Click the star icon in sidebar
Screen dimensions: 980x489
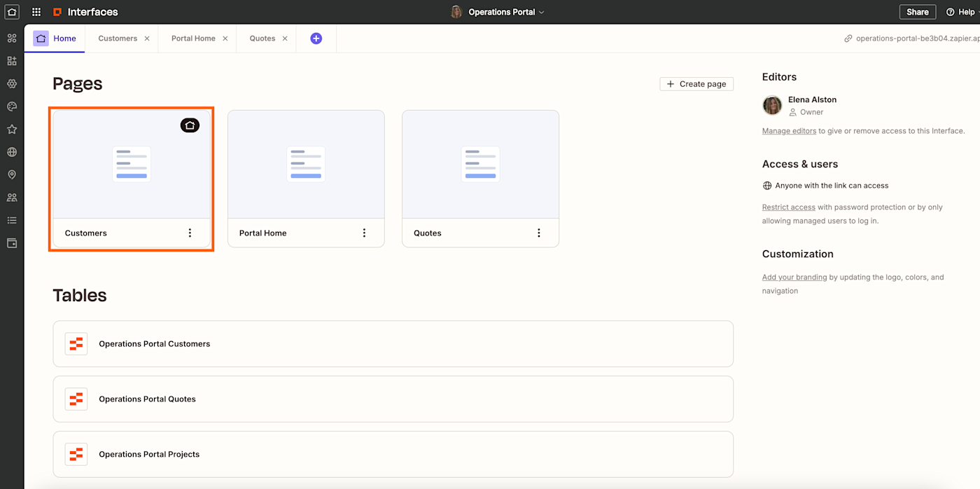pos(12,129)
